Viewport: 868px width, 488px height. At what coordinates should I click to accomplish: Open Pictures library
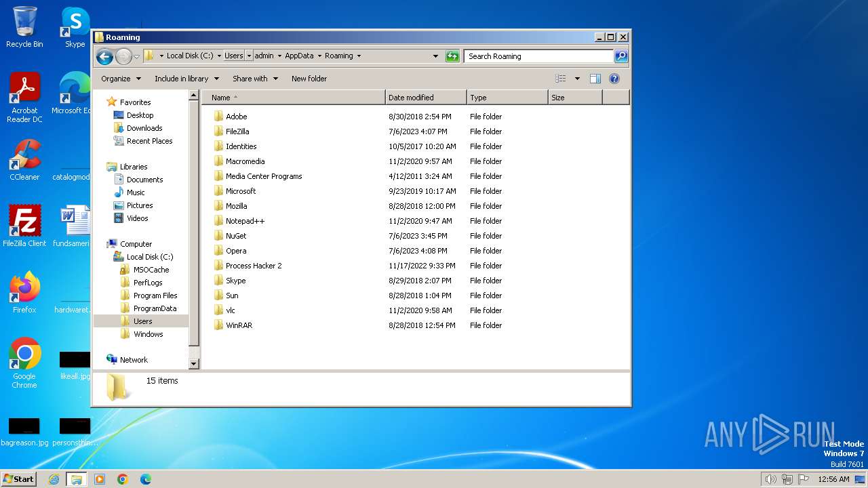pyautogui.click(x=140, y=205)
